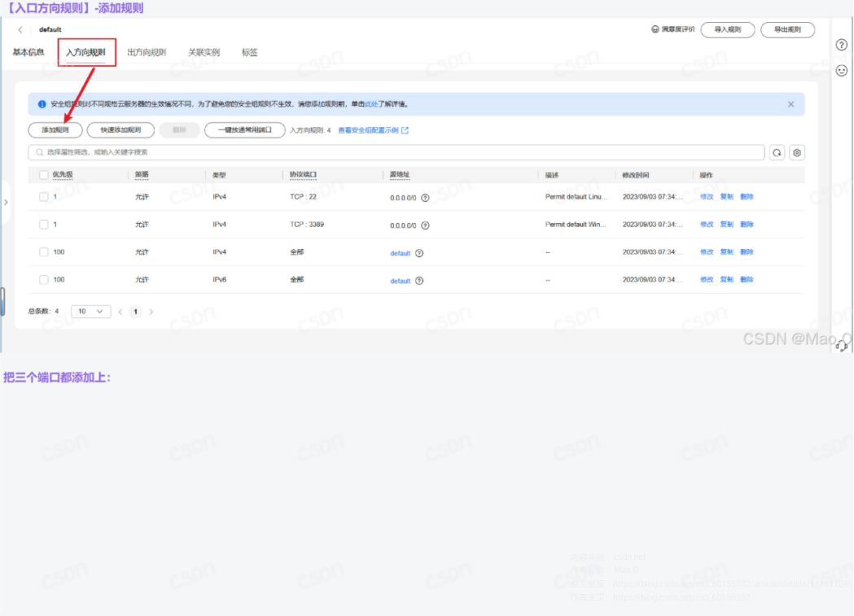Click 'Permit default Linu...' description cell

(x=576, y=197)
